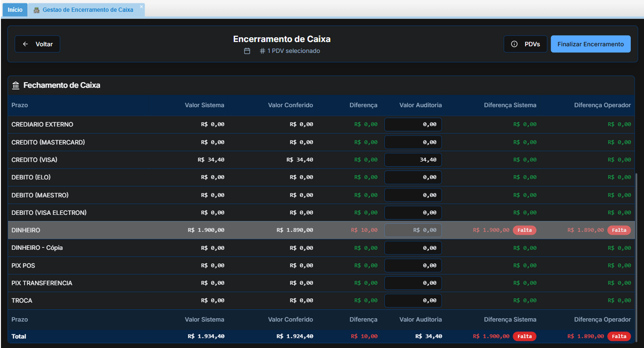The width and height of the screenshot is (644, 348).
Task: Click the bank icon beside Fechamento de Caixa
Action: coord(16,85)
